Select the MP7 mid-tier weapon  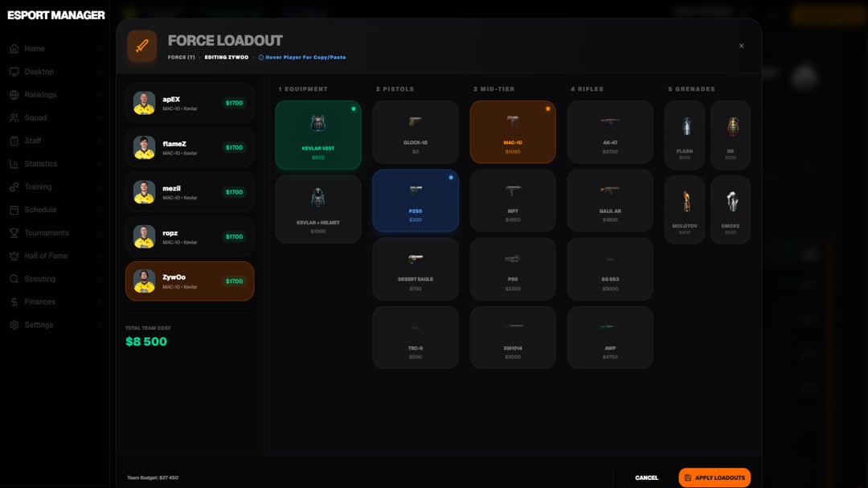513,200
